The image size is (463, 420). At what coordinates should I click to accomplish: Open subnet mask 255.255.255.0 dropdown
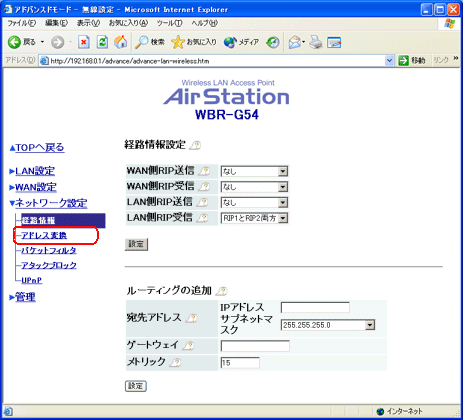point(328,325)
